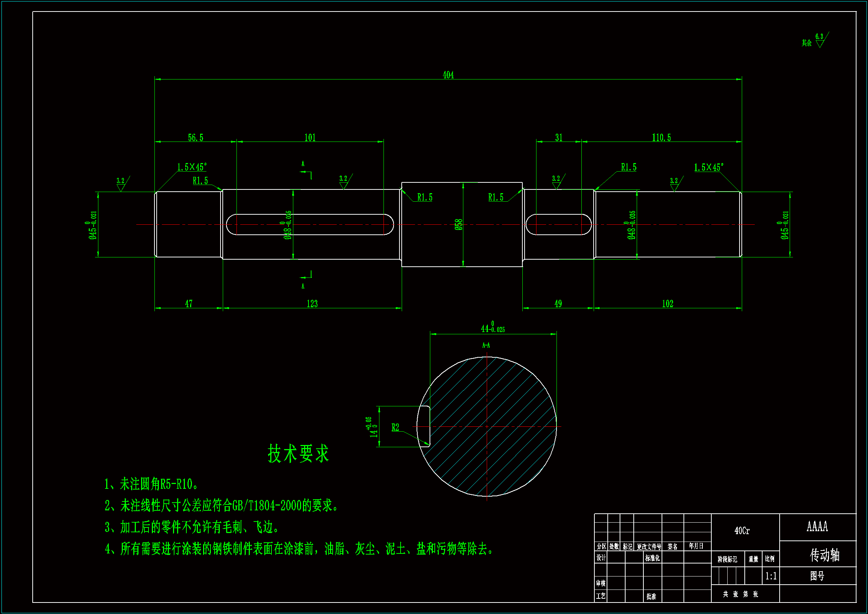Click the 40Cr material cell in the title block
This screenshot has width=868, height=614.
(742, 531)
